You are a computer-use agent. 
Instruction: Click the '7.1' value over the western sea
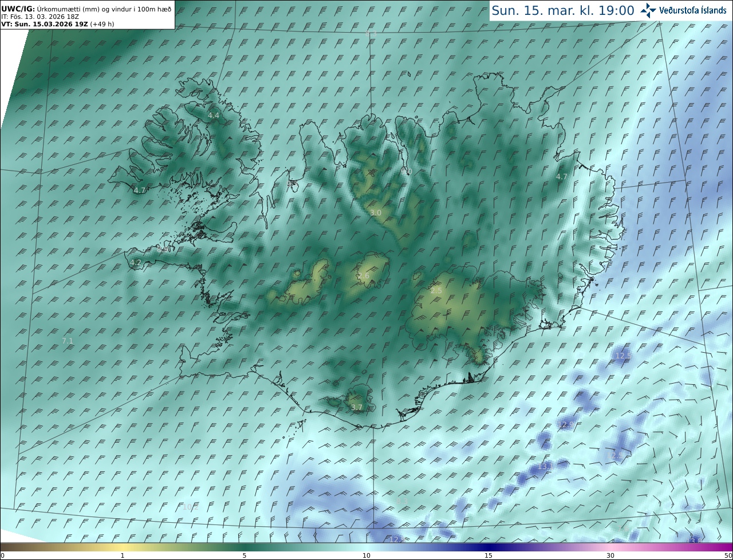point(68,341)
